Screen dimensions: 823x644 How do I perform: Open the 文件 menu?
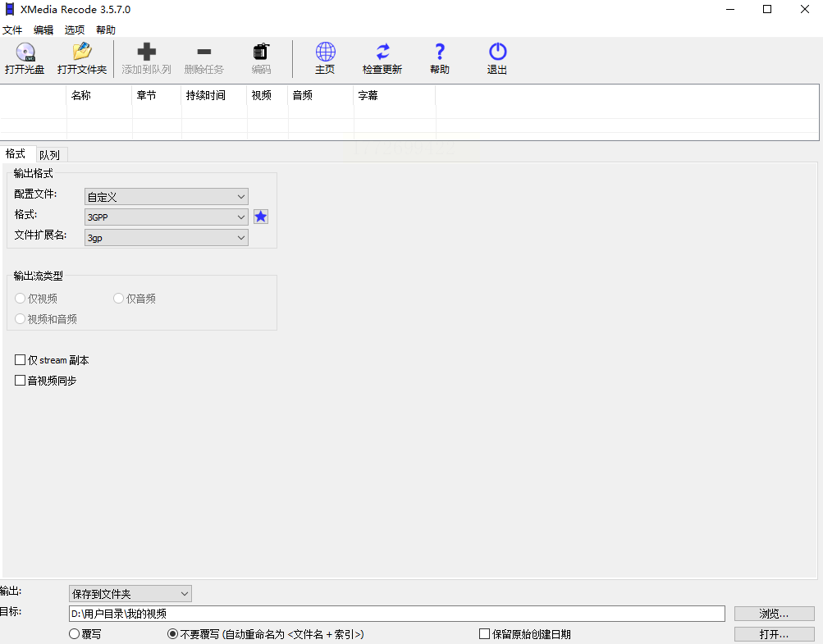pos(12,30)
